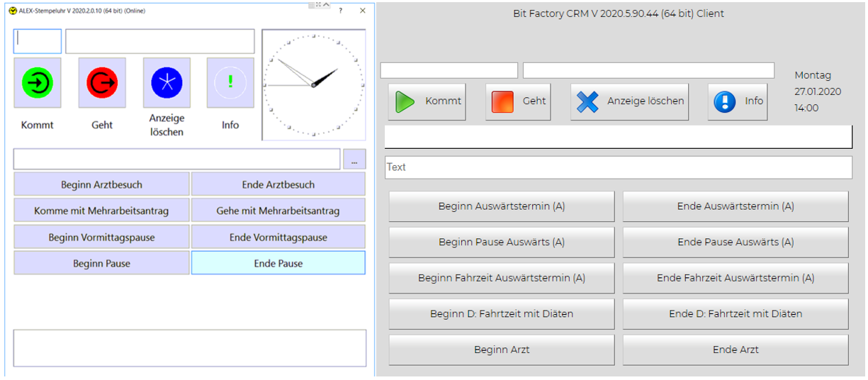
Task: Click the red Geht icon in ALEX-Stempeluhr
Action: tap(102, 83)
